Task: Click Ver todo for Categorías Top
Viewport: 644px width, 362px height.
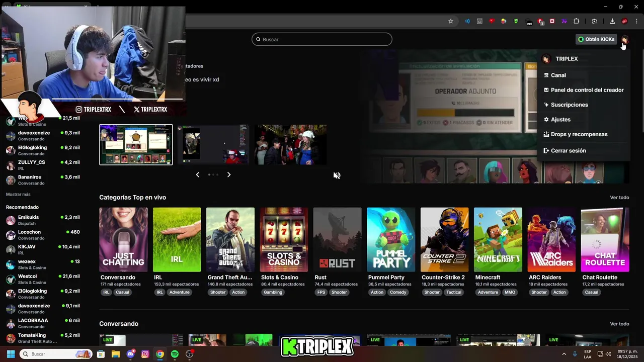Action: pyautogui.click(x=619, y=198)
